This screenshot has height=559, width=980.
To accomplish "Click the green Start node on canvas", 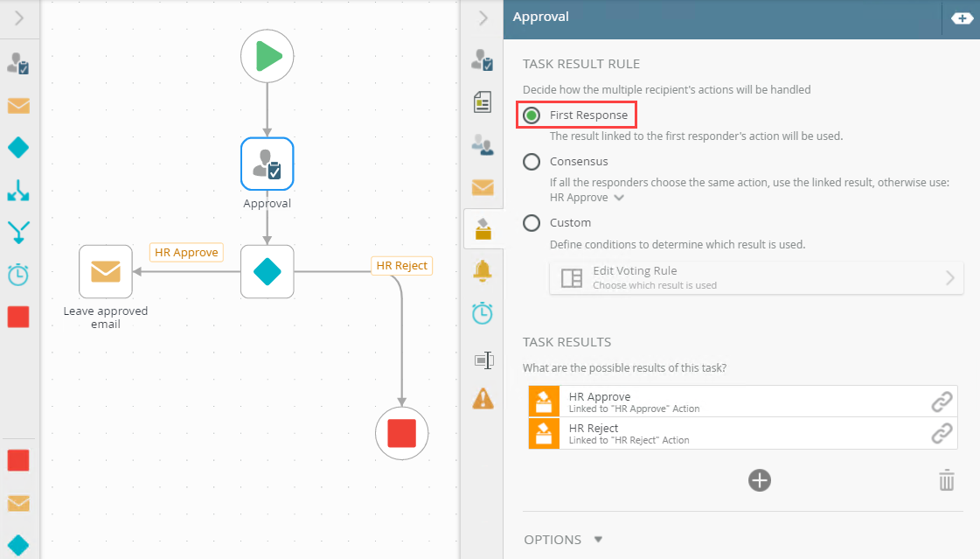I will pos(267,56).
